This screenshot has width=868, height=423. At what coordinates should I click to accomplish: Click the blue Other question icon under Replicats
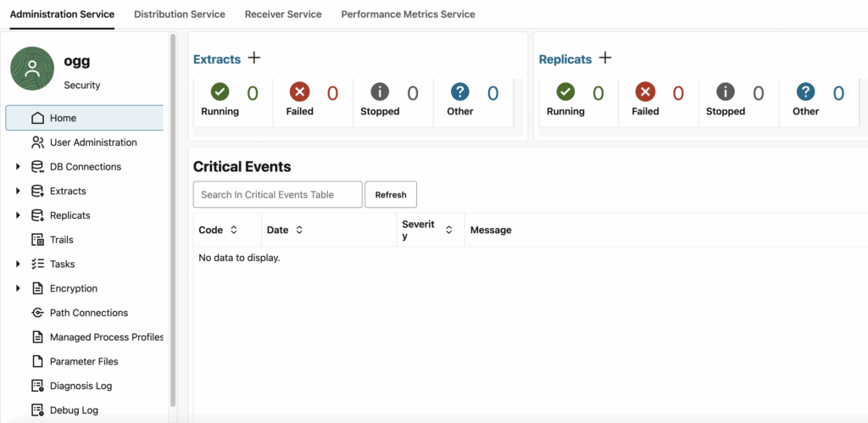click(x=805, y=92)
